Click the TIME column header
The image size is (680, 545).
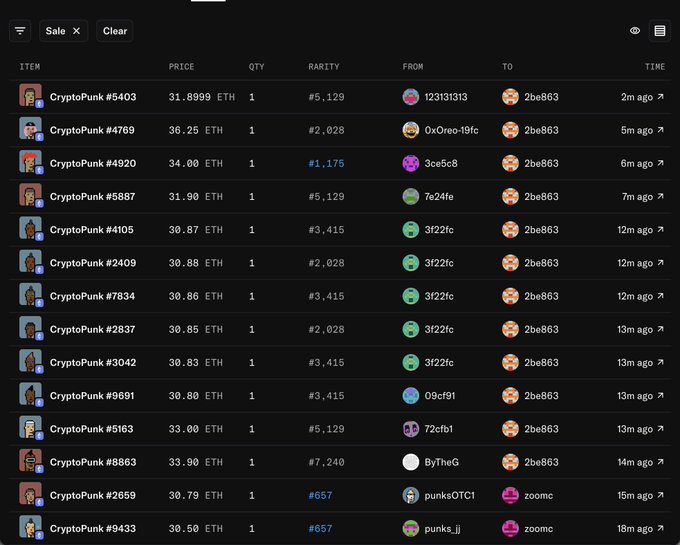click(x=655, y=67)
